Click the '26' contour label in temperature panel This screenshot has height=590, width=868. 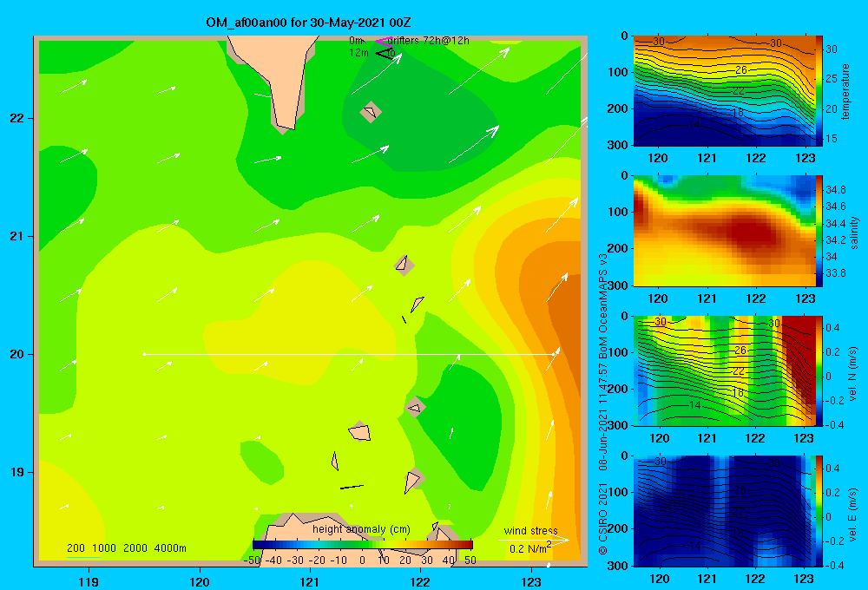(x=740, y=69)
